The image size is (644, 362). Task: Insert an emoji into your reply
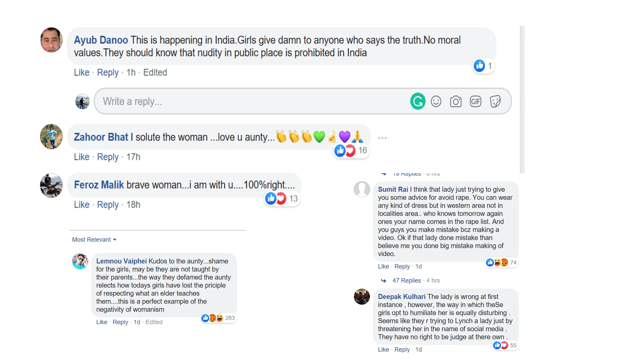pos(436,101)
